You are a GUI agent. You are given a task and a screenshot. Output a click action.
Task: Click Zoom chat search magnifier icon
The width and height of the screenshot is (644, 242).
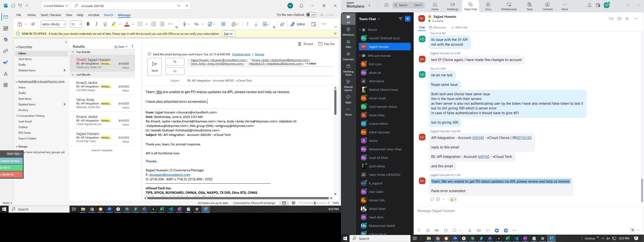[x=627, y=19]
